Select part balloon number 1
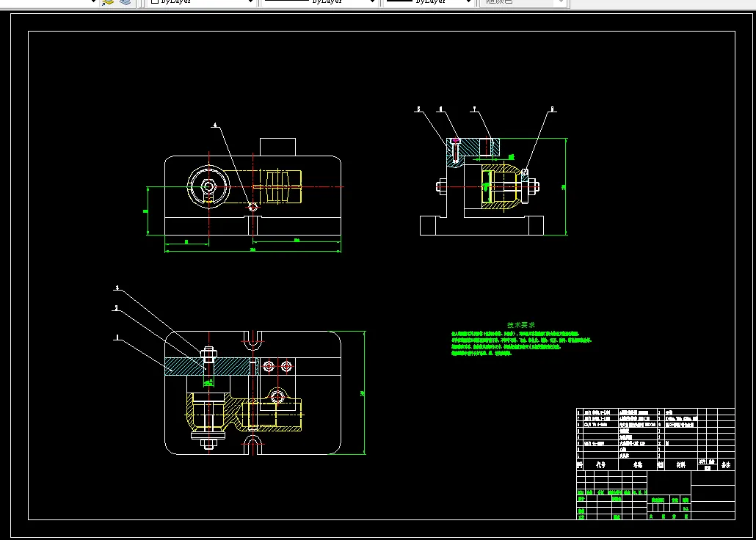 click(x=116, y=337)
